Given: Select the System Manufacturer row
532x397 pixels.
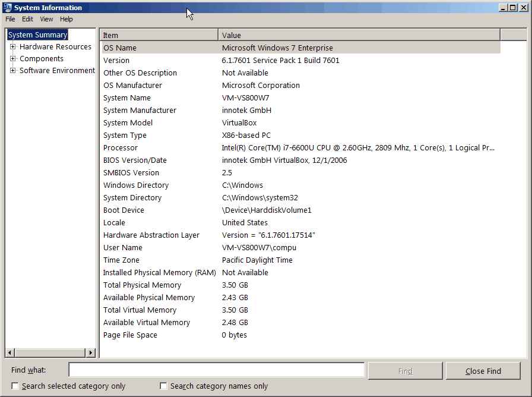Looking at the screenshot, I should pos(301,111).
